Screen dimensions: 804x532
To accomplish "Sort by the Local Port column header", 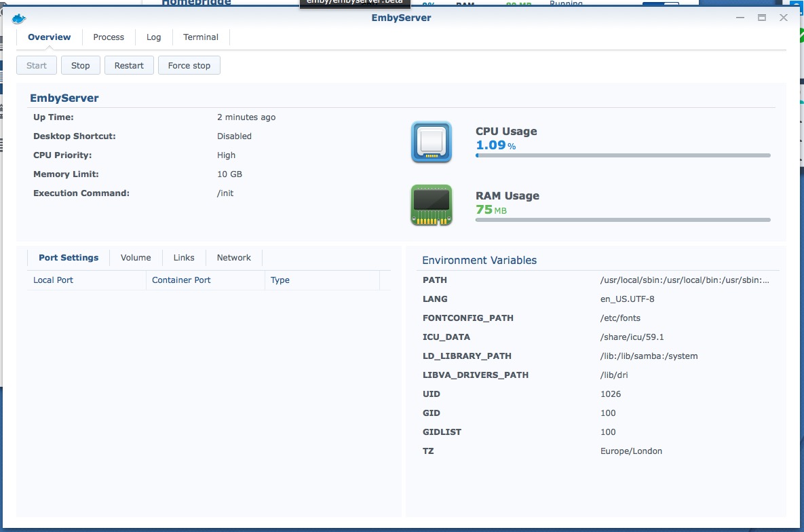I will (53, 280).
